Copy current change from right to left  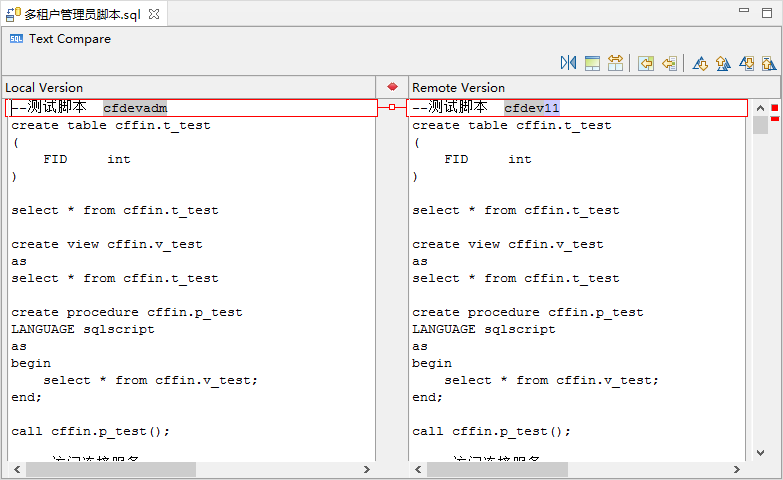pos(669,63)
